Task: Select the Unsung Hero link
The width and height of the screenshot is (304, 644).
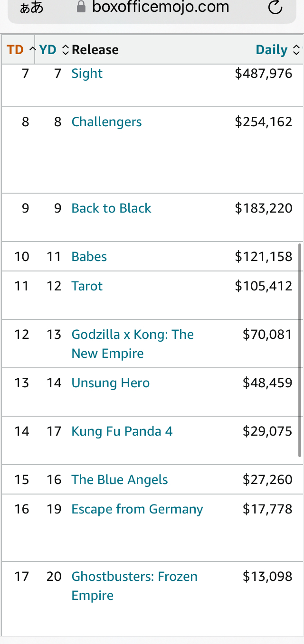Action: tap(110, 383)
